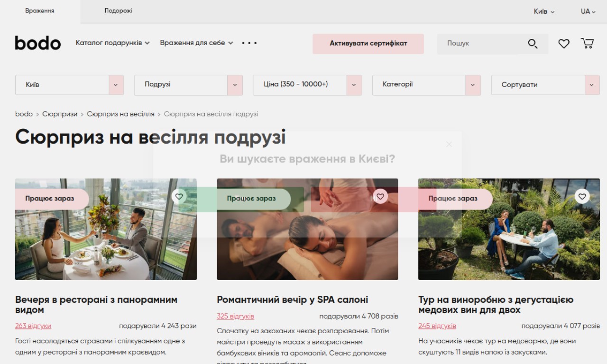
Task: Open the Київ filter dropdown
Action: 69,85
